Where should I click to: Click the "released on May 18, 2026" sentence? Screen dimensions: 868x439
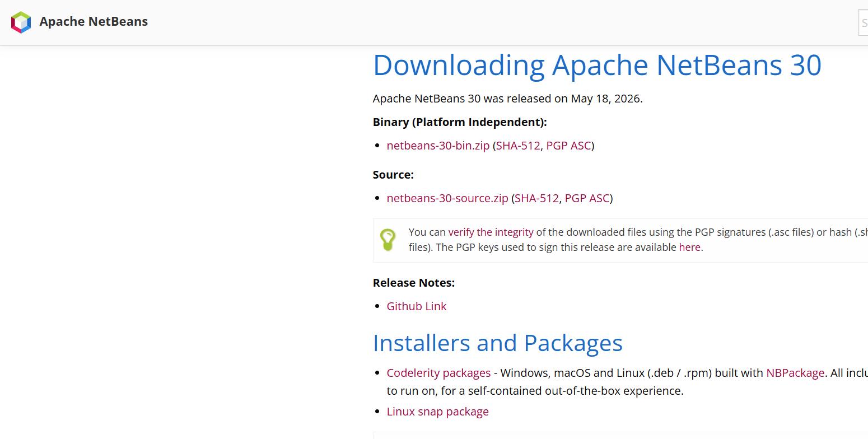[x=508, y=99]
